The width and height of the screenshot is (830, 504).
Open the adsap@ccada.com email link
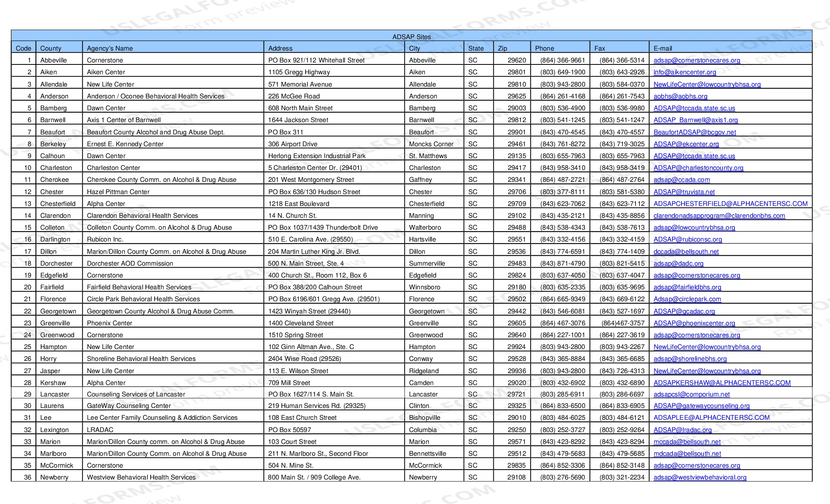click(682, 180)
